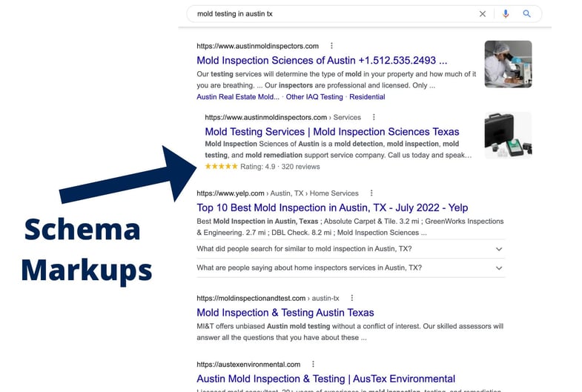
Task: Start voice search with the microphone icon
Action: 505,14
